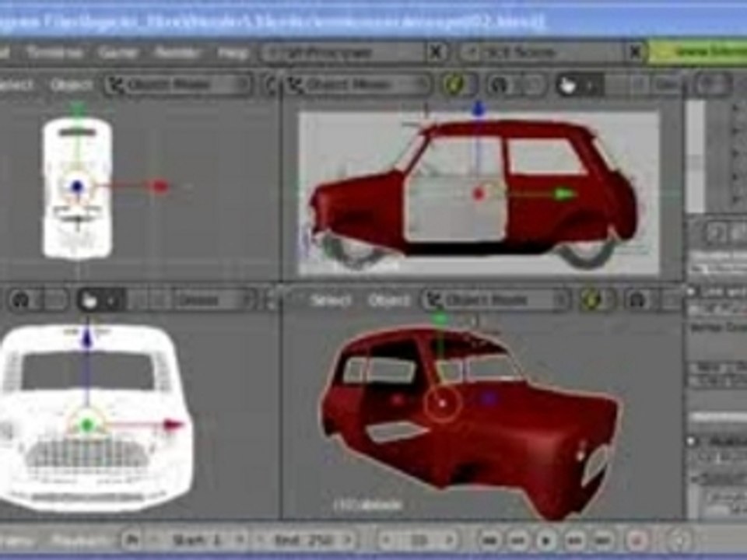Decrease current frame with its left arrow
The height and width of the screenshot is (560, 747).
(387, 541)
